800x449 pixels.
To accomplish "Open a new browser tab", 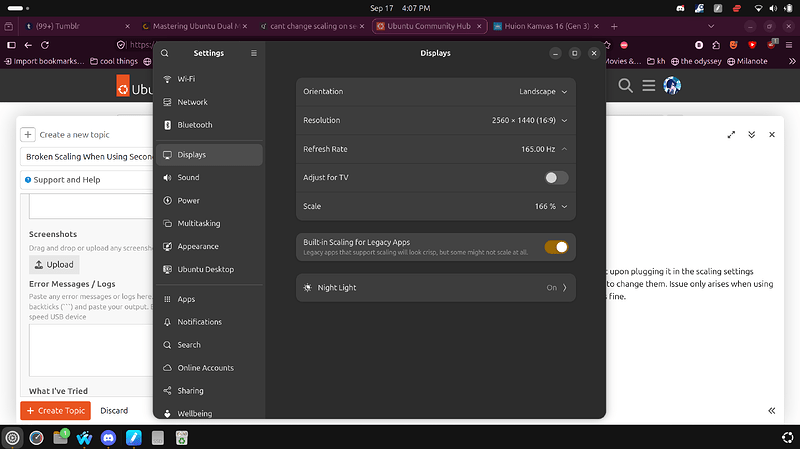I will tap(614, 26).
